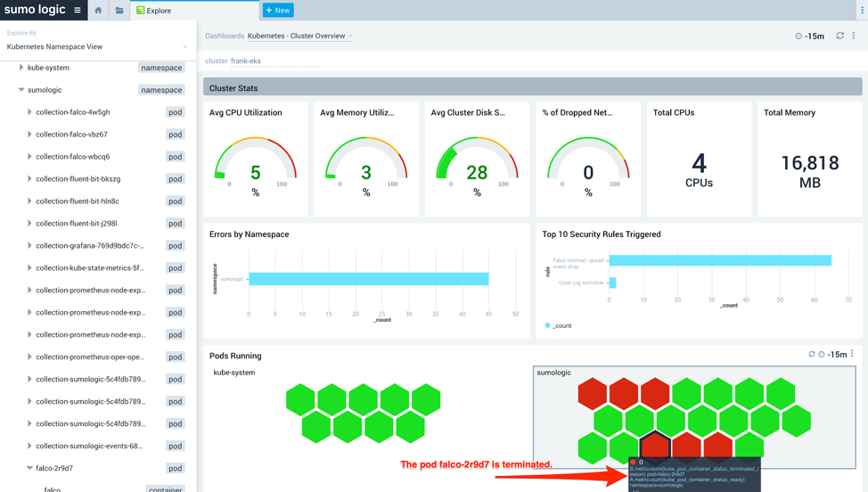The height and width of the screenshot is (492, 868).
Task: Click the first green kube-system pod hexagon
Action: (300, 399)
